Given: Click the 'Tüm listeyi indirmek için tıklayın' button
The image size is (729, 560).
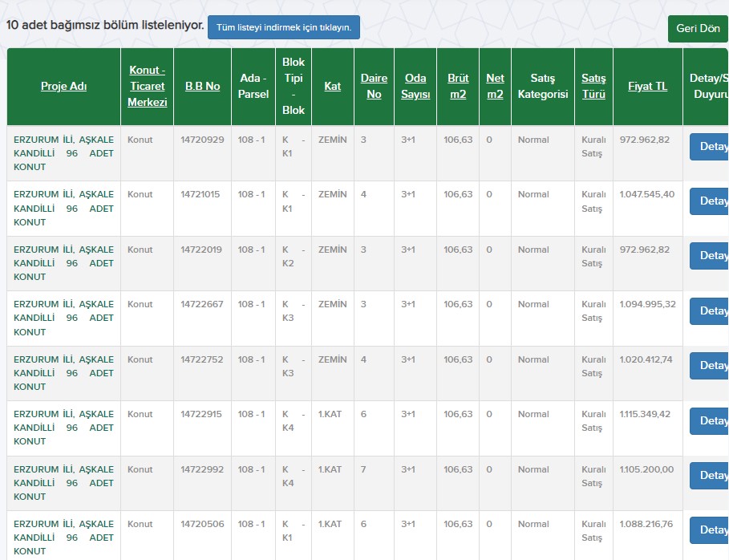Looking at the screenshot, I should (284, 27).
